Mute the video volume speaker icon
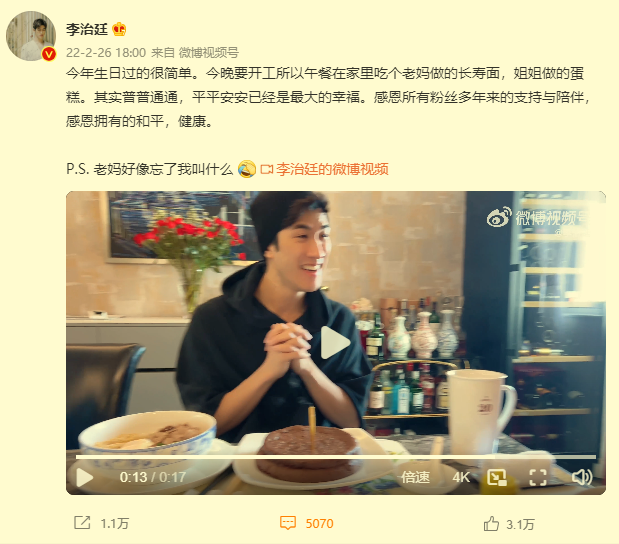Screen dimensions: 619x544 [582, 477]
